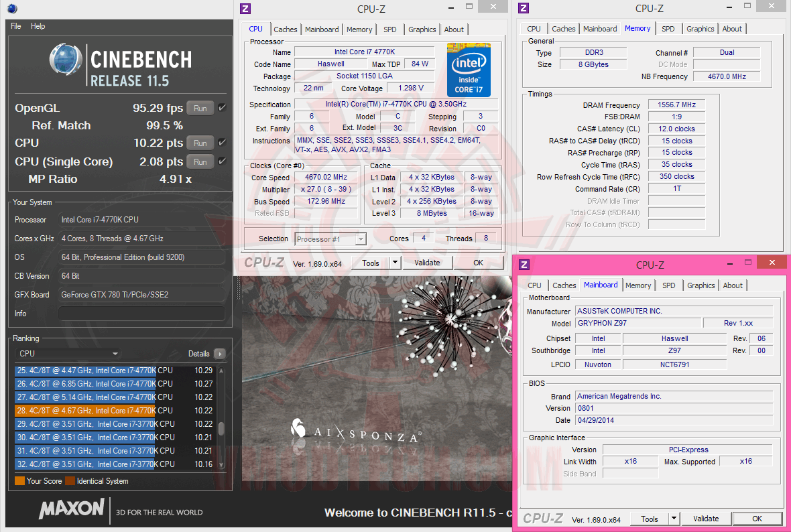Switch to Caches tab in CPU window
Viewport: 791px width, 532px height.
click(x=286, y=29)
